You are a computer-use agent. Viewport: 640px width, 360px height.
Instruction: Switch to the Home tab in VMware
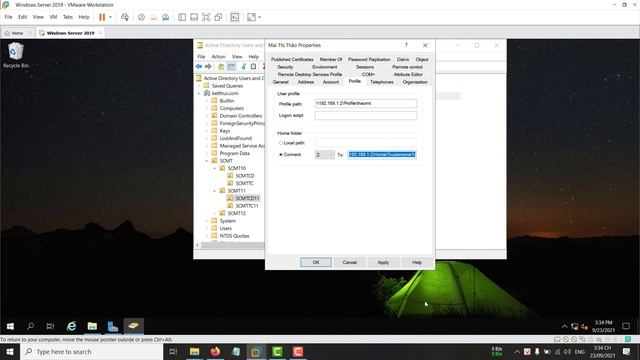tap(17, 33)
